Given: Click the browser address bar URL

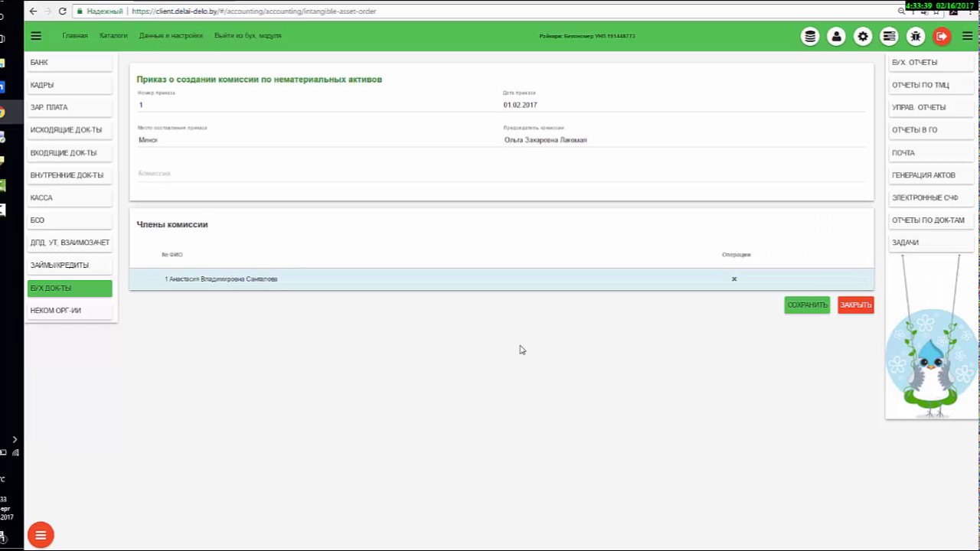Looking at the screenshot, I should point(253,11).
